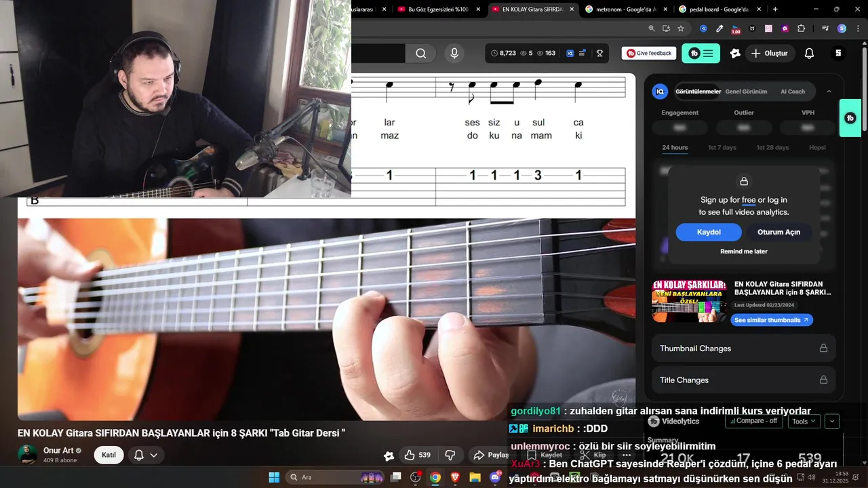Click the extension showing 1.00 badge

pos(736,29)
